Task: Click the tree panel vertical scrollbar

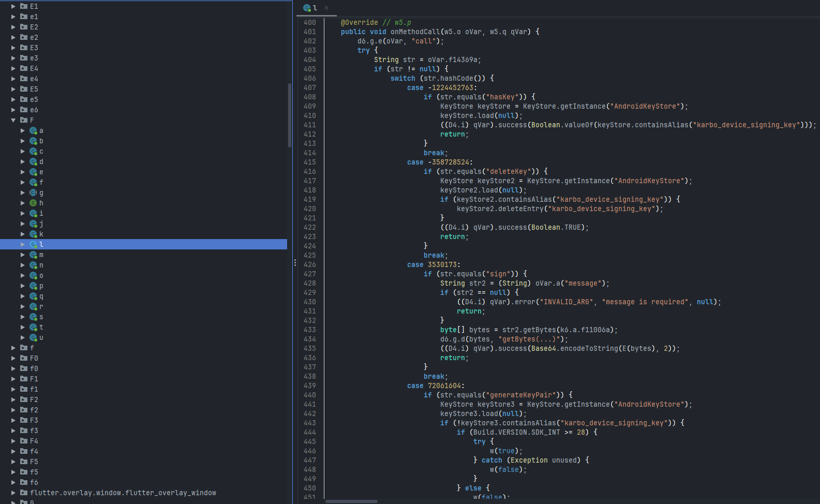Action: click(290, 115)
